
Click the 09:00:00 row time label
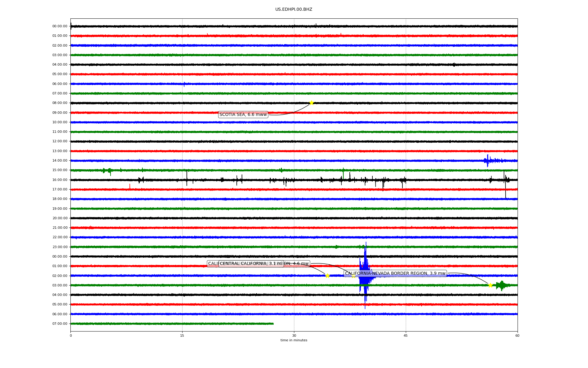click(x=60, y=113)
